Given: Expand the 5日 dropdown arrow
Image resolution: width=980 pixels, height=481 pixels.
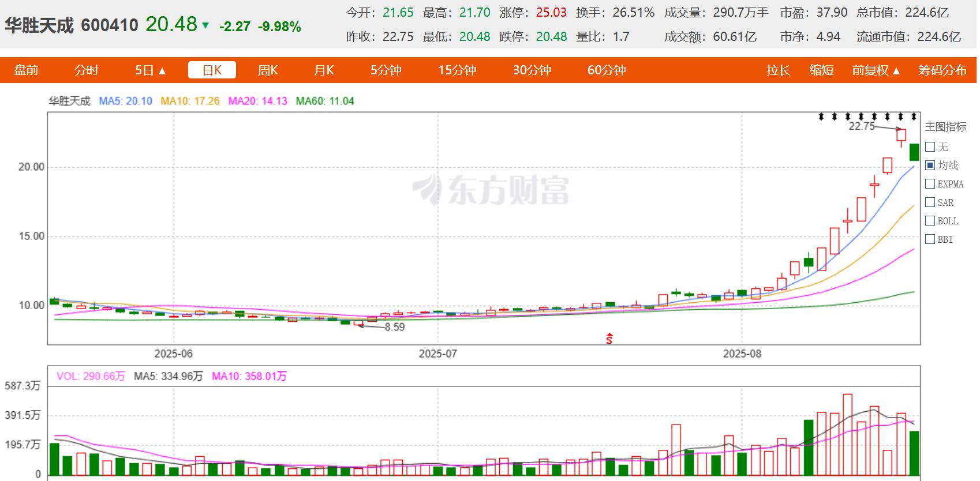Looking at the screenshot, I should pos(162,71).
